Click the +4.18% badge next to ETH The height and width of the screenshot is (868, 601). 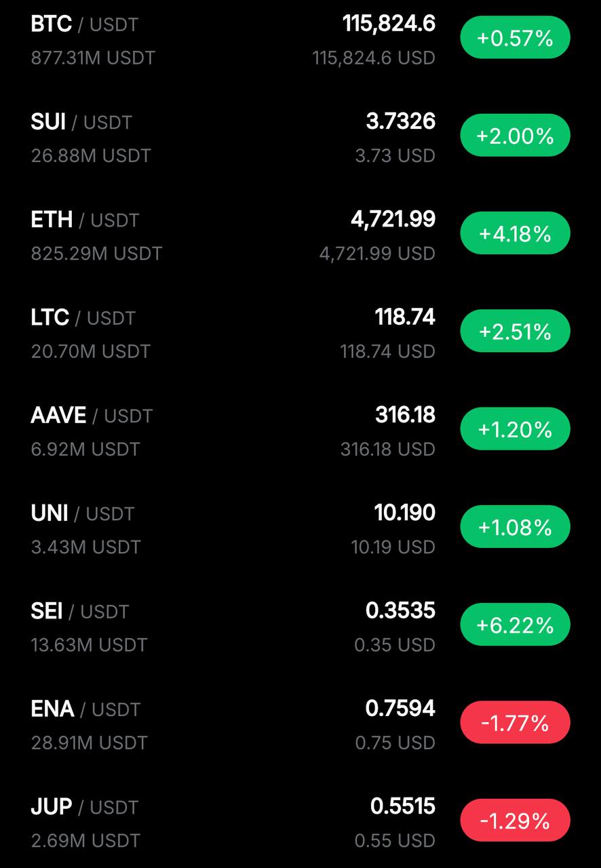point(515,233)
